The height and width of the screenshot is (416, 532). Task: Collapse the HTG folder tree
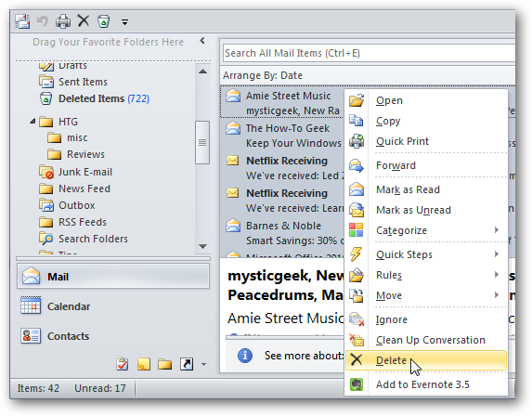(x=32, y=121)
